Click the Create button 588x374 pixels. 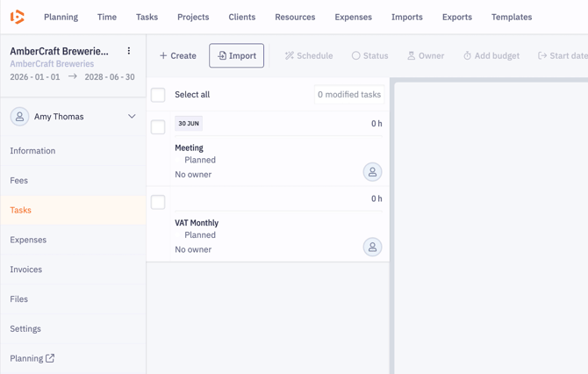pos(177,55)
